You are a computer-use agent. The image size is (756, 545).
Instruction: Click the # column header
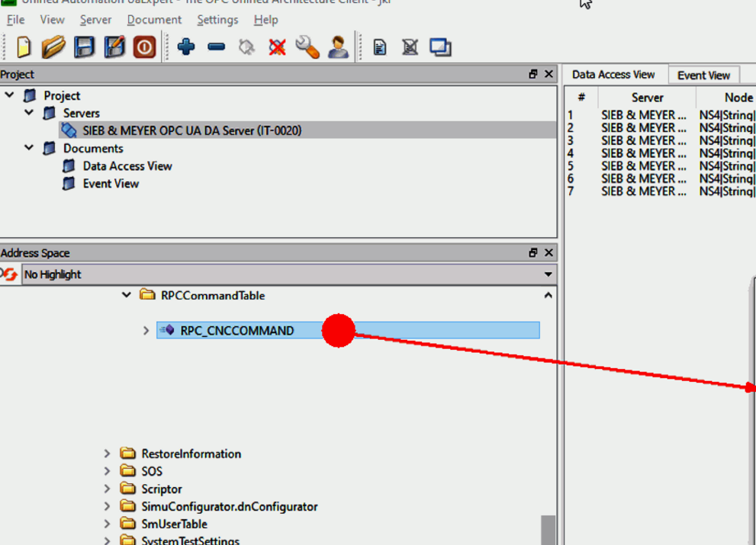[x=581, y=98]
